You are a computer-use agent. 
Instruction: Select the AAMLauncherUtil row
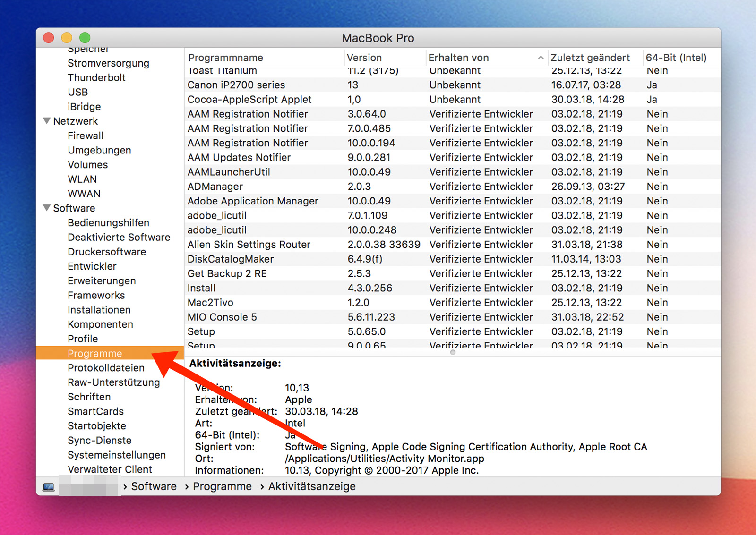click(x=453, y=172)
